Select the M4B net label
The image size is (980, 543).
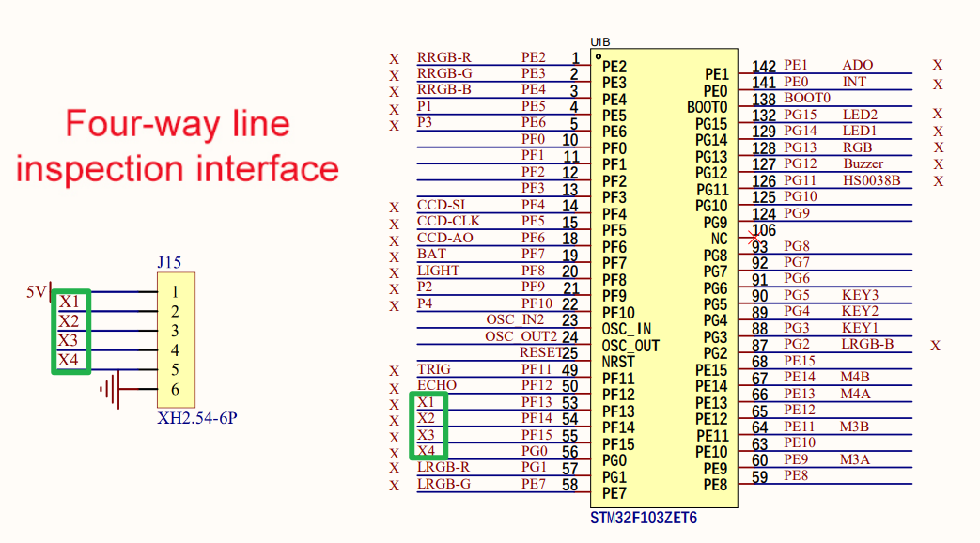(x=855, y=377)
